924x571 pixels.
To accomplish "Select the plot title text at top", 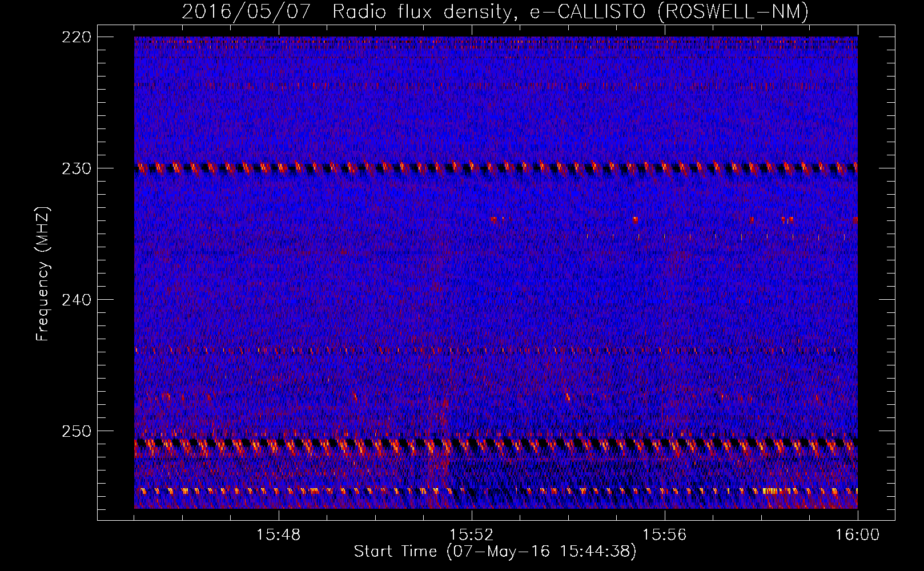I will 495,11.
